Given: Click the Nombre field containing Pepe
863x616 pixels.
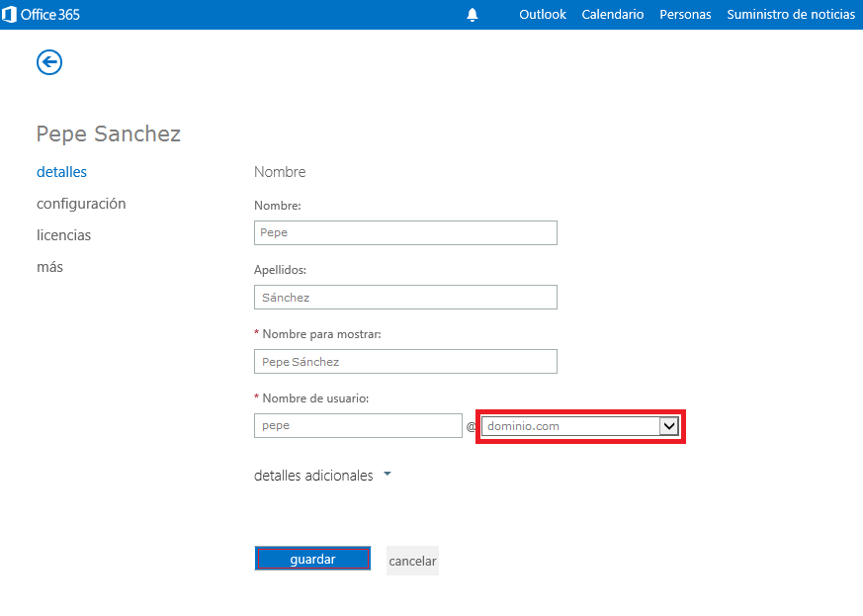Looking at the screenshot, I should [405, 232].
